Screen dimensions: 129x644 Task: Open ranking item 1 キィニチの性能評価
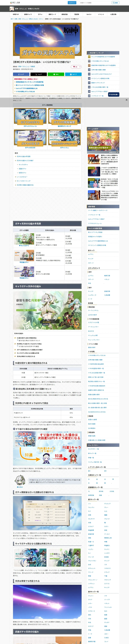(x=103, y=57)
